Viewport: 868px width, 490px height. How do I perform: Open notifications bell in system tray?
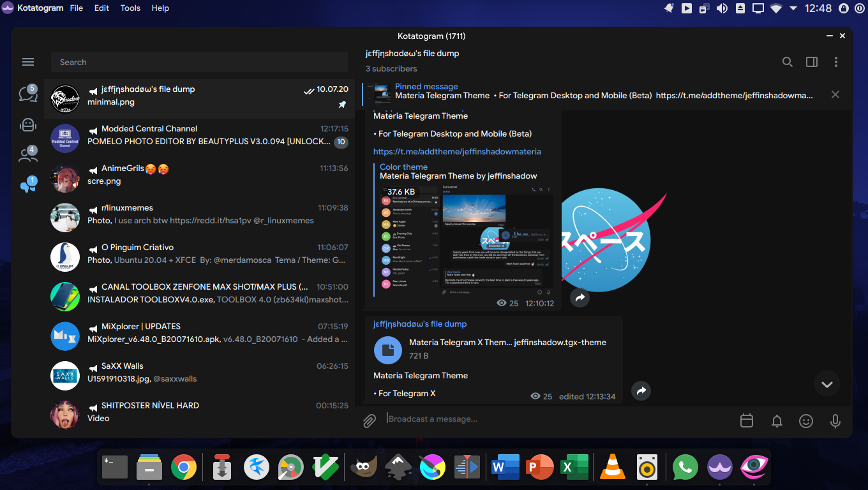(x=669, y=8)
